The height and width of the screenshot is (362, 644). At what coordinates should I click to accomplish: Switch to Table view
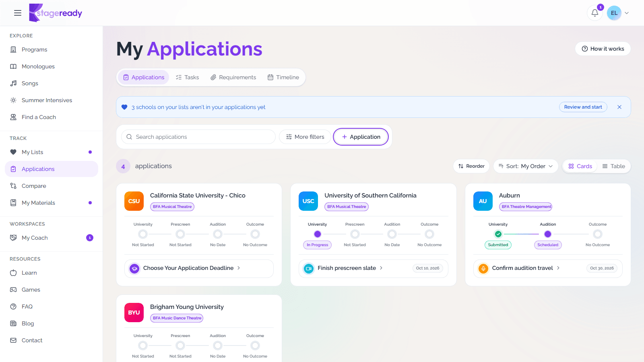coord(613,166)
